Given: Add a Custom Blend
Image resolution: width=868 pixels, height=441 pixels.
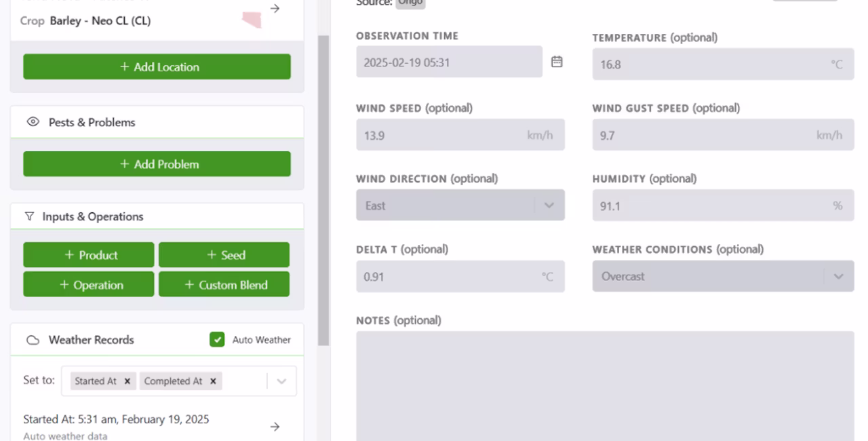Looking at the screenshot, I should coord(224,285).
